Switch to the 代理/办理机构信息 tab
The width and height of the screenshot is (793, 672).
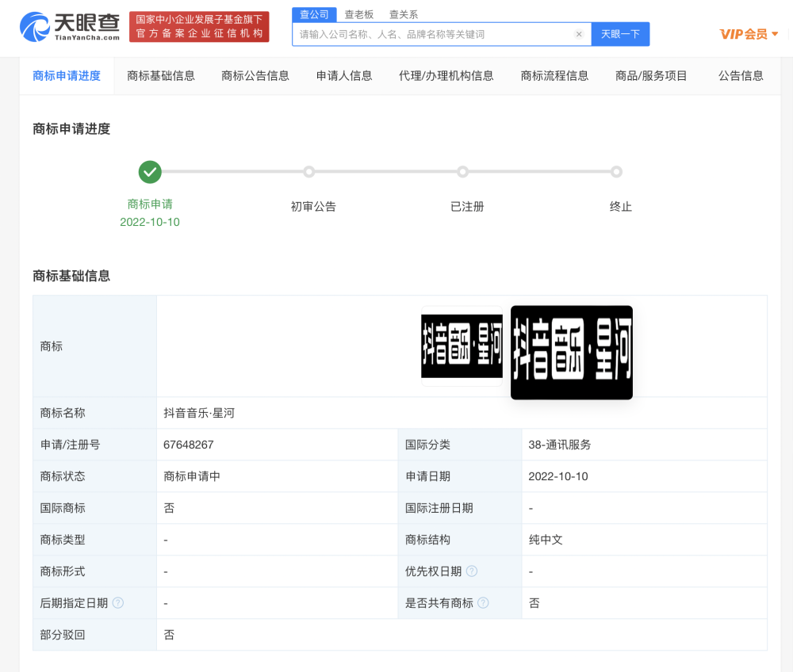click(x=446, y=76)
